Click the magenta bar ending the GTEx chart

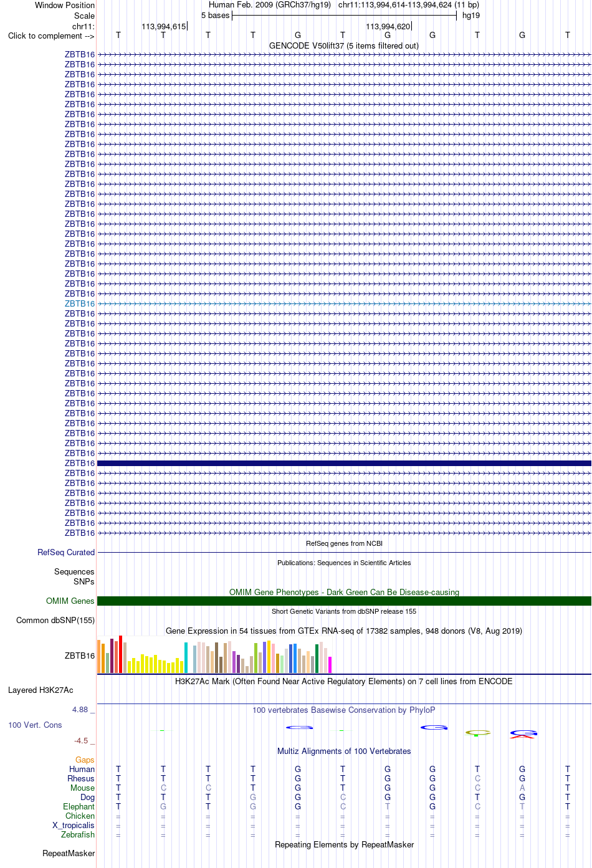330,665
